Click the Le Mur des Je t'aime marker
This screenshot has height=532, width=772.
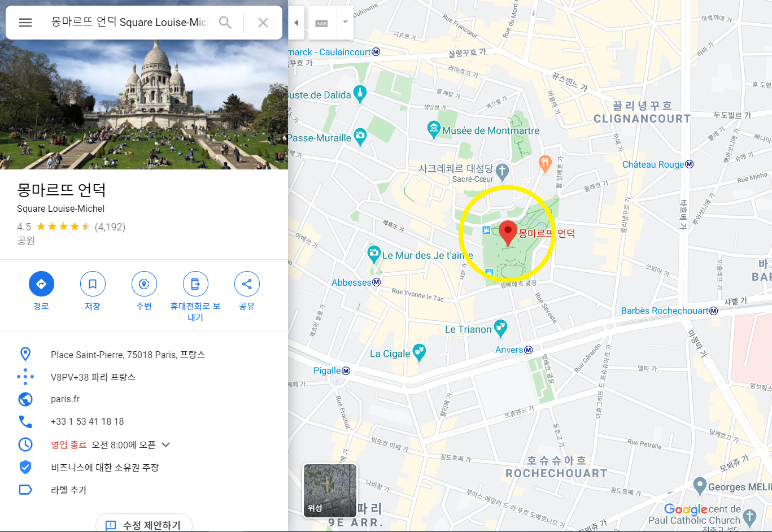pos(374,254)
